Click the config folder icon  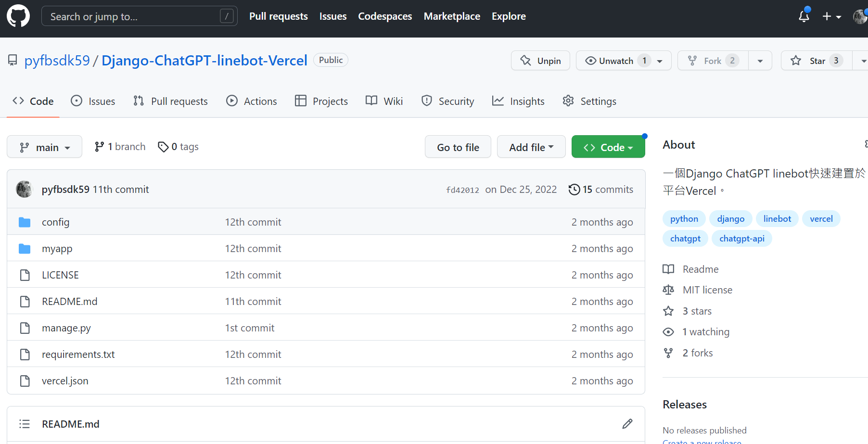[25, 222]
